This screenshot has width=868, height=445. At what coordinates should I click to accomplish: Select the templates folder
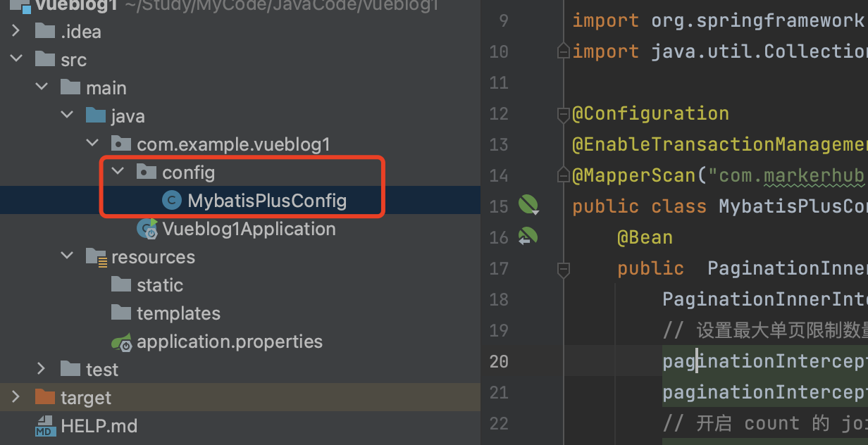(x=178, y=313)
